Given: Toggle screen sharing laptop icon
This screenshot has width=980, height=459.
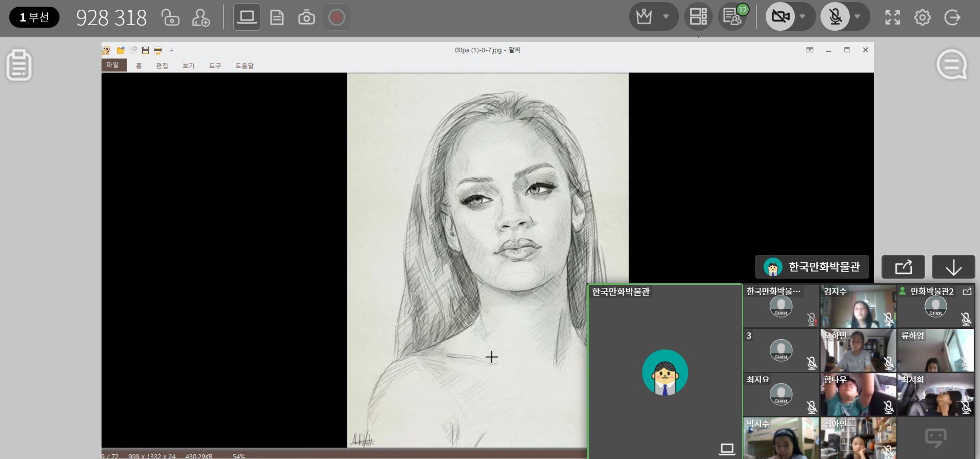Looking at the screenshot, I should click(x=247, y=17).
